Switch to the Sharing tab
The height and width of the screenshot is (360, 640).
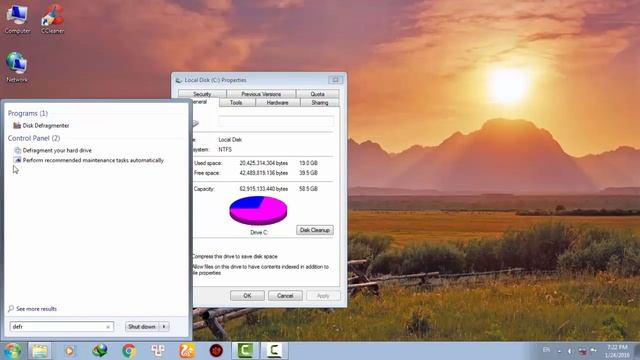coord(320,102)
